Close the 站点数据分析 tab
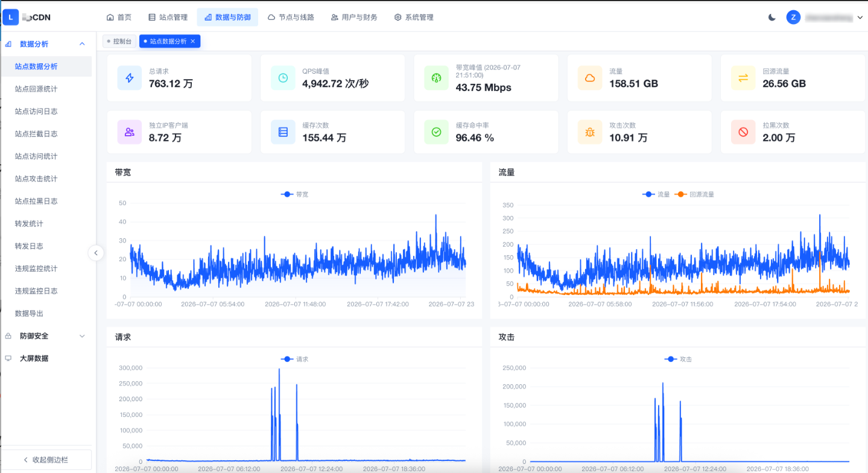The height and width of the screenshot is (473, 868). pos(192,41)
